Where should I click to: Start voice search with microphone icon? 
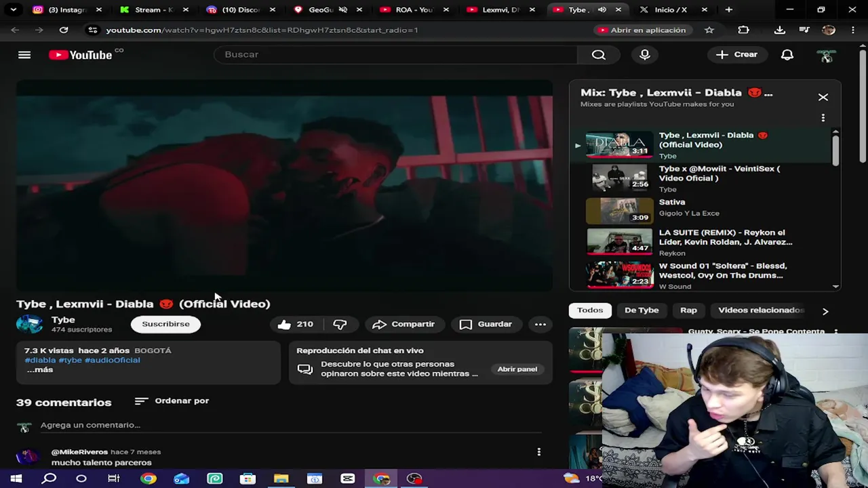(645, 54)
